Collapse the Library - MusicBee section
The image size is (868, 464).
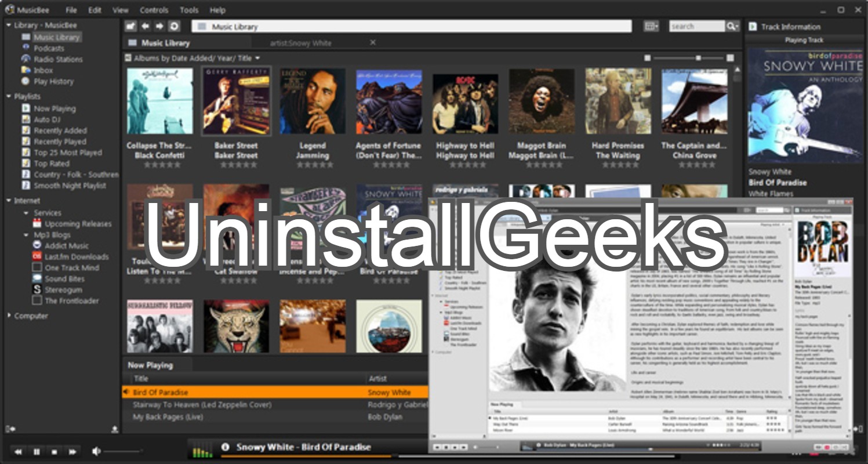point(9,26)
